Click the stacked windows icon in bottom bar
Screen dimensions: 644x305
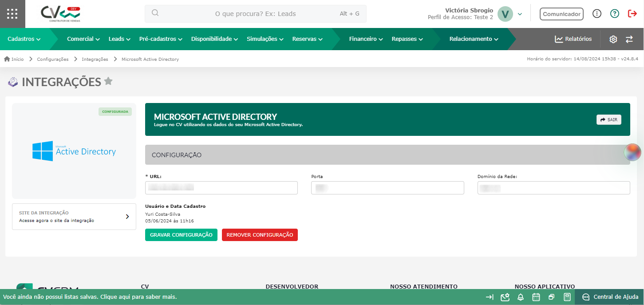[551, 297]
